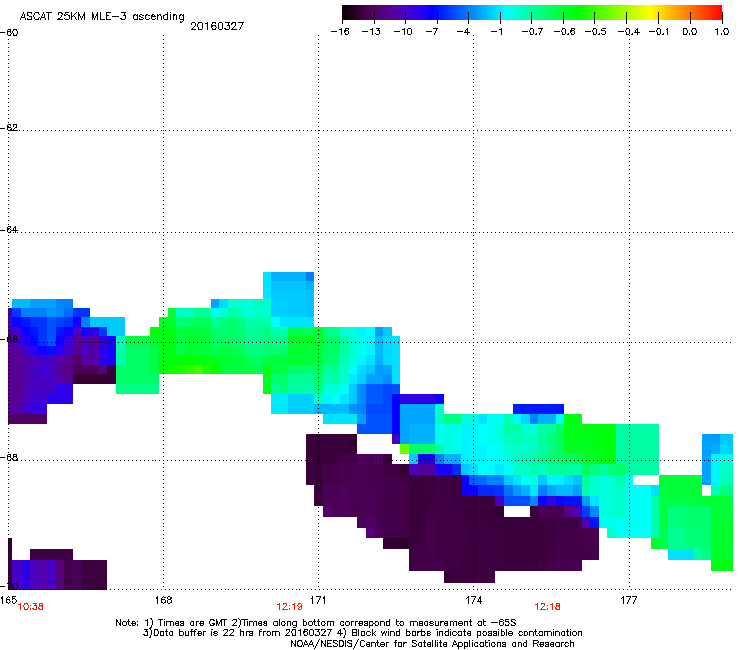
Task: Click the -0.1 color scale label
Action: (x=659, y=32)
